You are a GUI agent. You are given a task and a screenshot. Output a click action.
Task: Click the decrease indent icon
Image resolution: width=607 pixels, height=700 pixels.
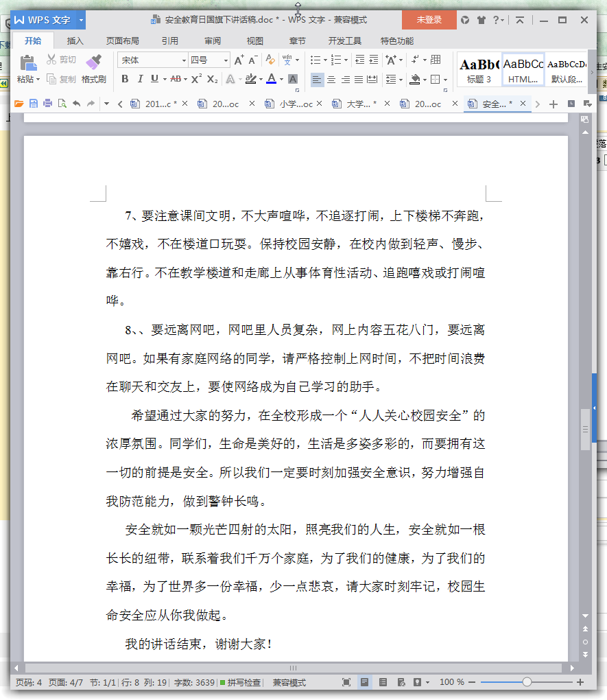[x=359, y=60]
